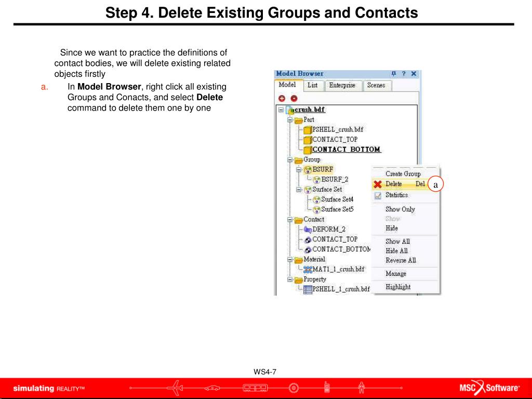Image resolution: width=532 pixels, height=399 pixels.
Task: Click the DEFORM_2 contact body icon
Action: click(308, 230)
